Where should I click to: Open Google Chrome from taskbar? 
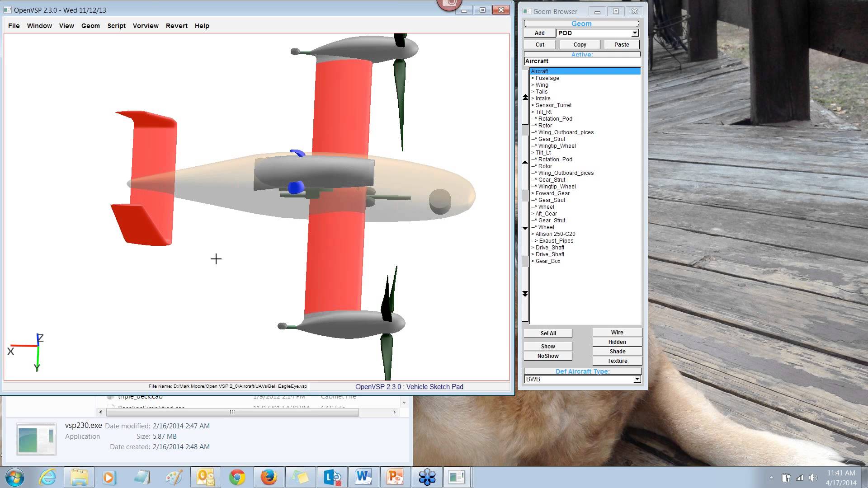[x=237, y=477]
